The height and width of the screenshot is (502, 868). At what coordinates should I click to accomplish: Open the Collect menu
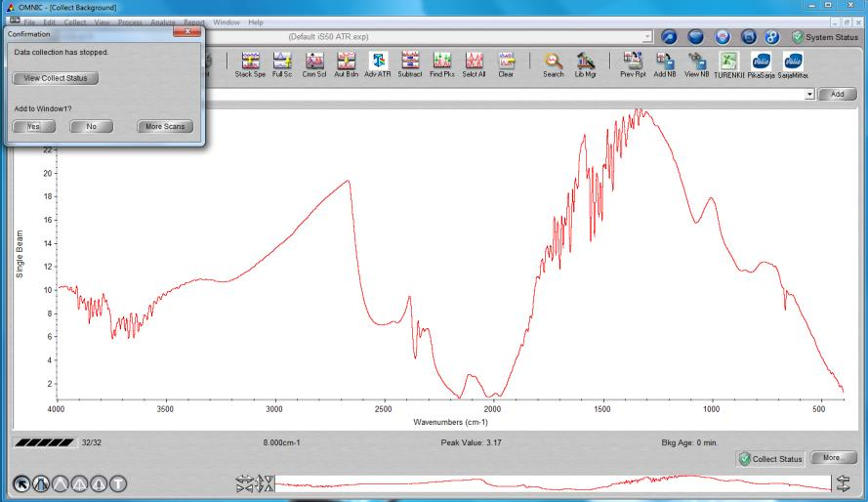75,22
